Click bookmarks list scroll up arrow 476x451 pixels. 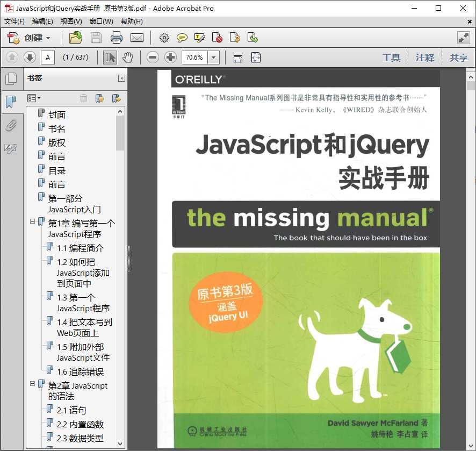120,111
